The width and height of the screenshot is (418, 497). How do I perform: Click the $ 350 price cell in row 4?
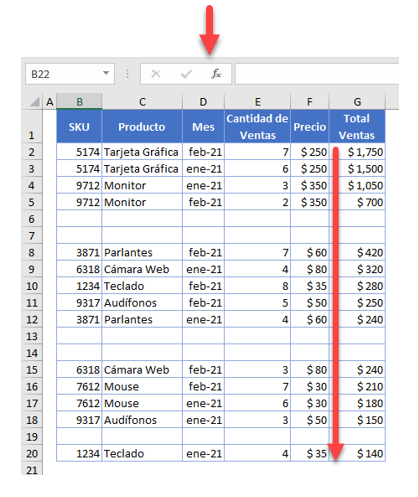click(310, 185)
